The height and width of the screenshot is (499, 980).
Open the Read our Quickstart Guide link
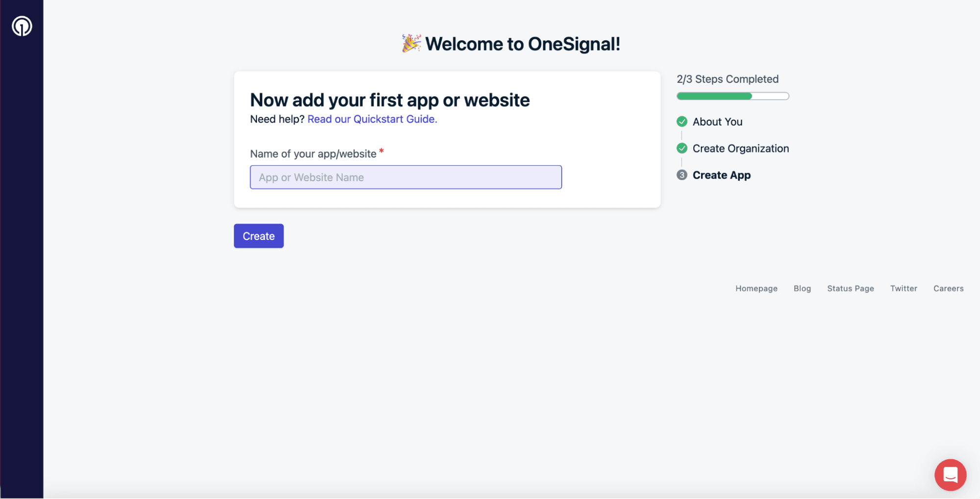[x=372, y=119]
